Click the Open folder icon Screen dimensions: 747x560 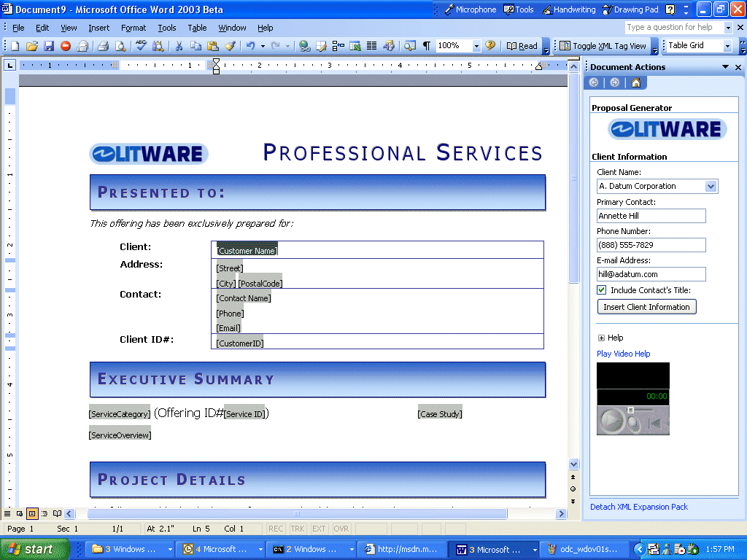tap(32, 46)
